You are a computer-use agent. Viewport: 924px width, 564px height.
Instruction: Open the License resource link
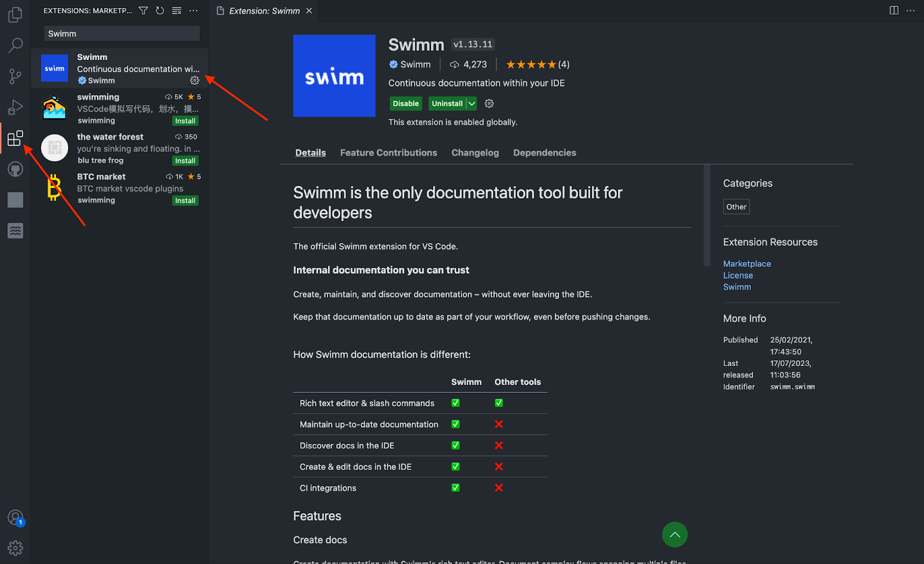[x=738, y=275]
